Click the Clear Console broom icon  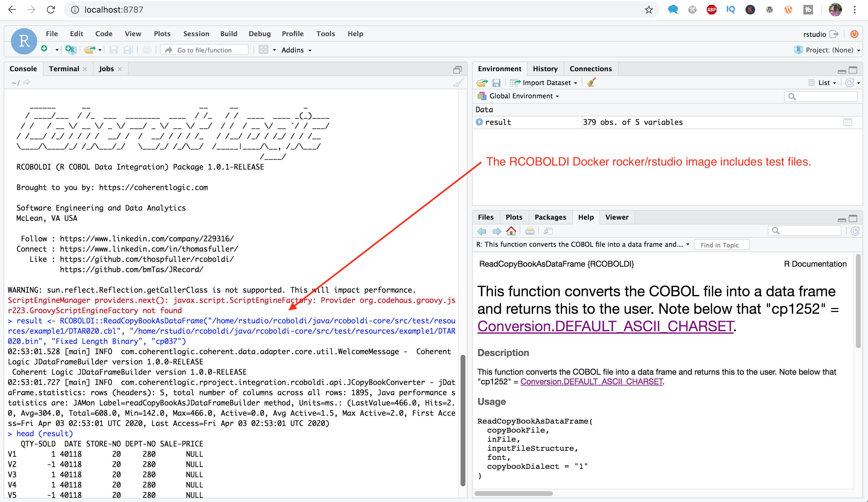point(458,83)
